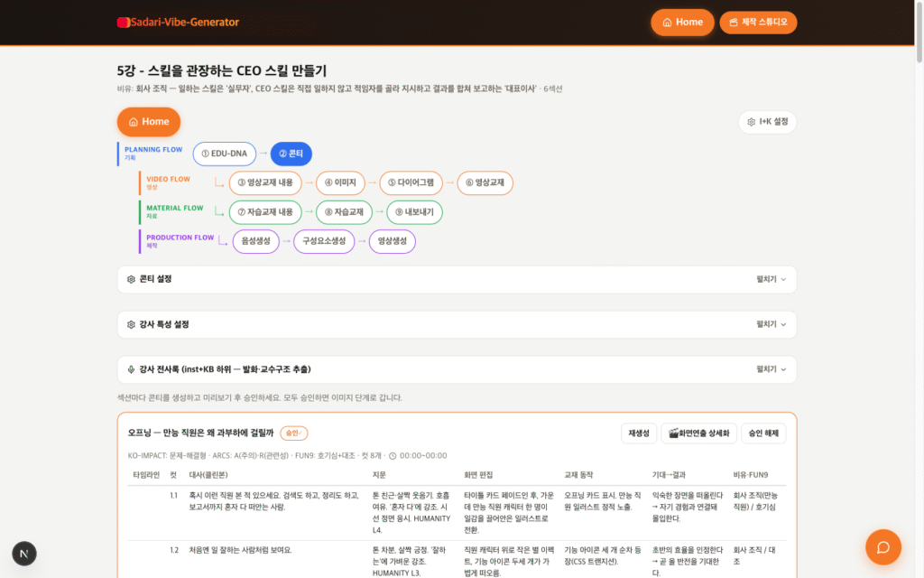
Task: Click the PRODUCTION FLOW label
Action: coord(180,238)
